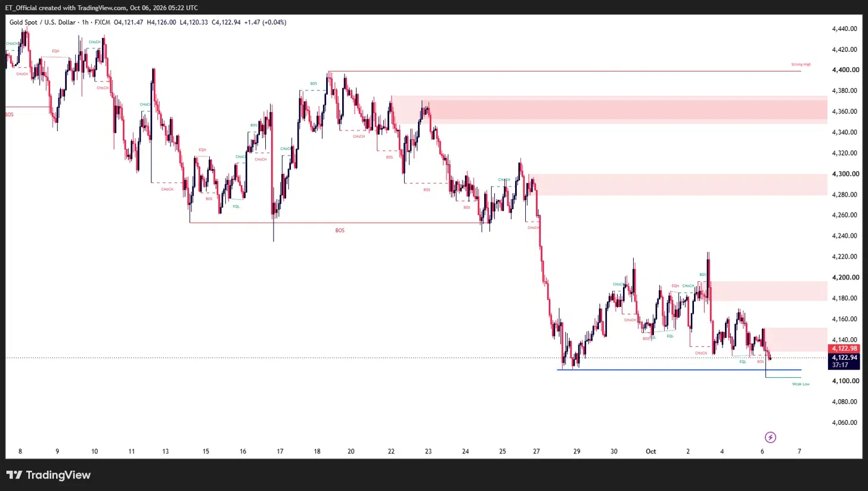868x491 pixels.
Task: Click the Weak Low label
Action: (x=801, y=384)
